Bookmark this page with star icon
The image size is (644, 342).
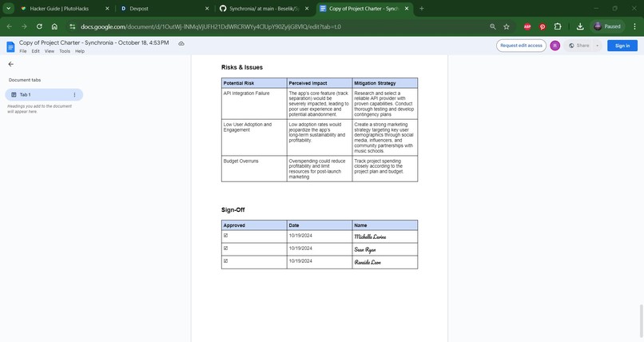coord(507,26)
